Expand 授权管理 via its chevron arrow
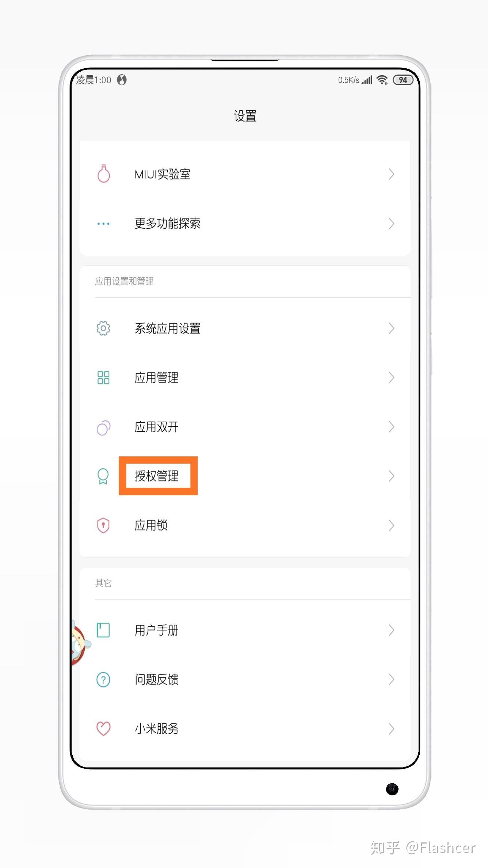 (x=392, y=476)
